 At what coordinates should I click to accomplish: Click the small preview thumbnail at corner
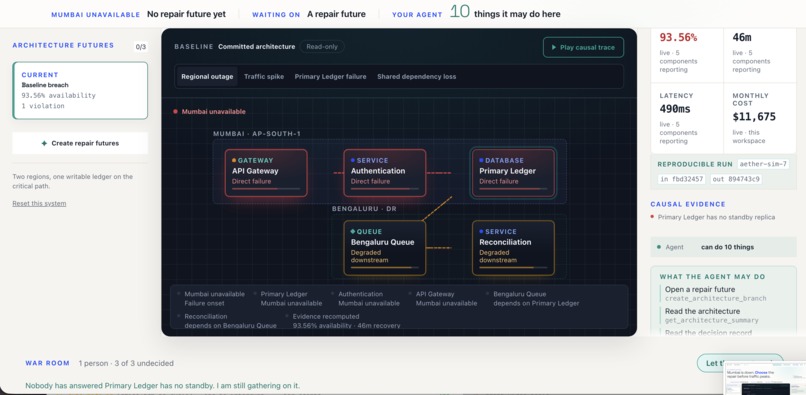click(x=765, y=379)
